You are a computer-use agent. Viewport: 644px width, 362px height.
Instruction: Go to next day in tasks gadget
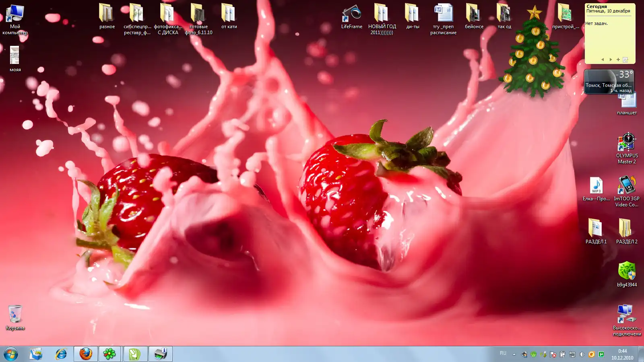click(611, 60)
